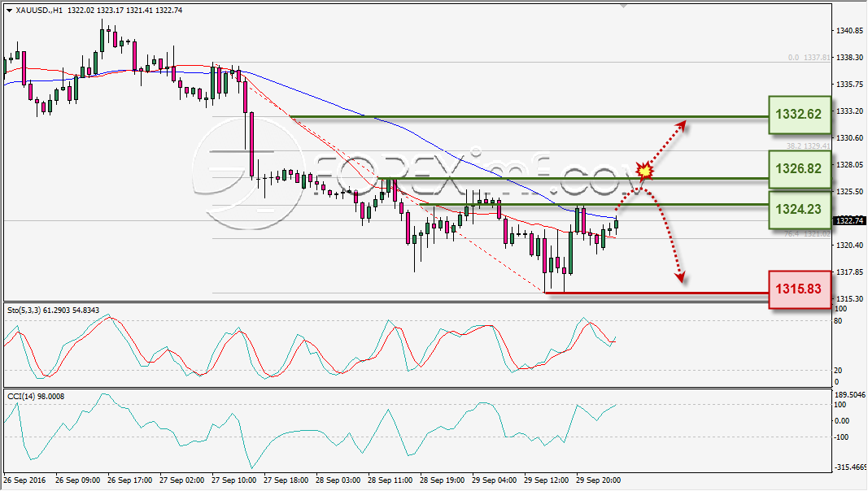Click price axis value 1325.50
The height and width of the screenshot is (491, 868).
point(849,191)
